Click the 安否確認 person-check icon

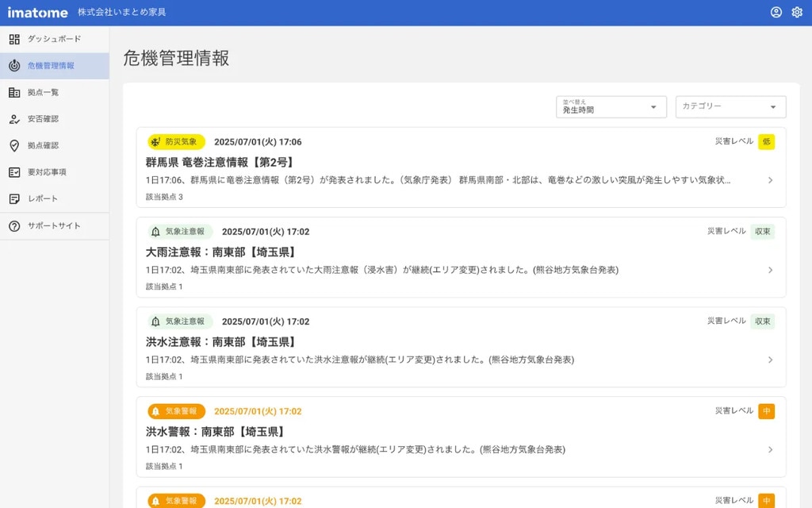[x=14, y=119]
